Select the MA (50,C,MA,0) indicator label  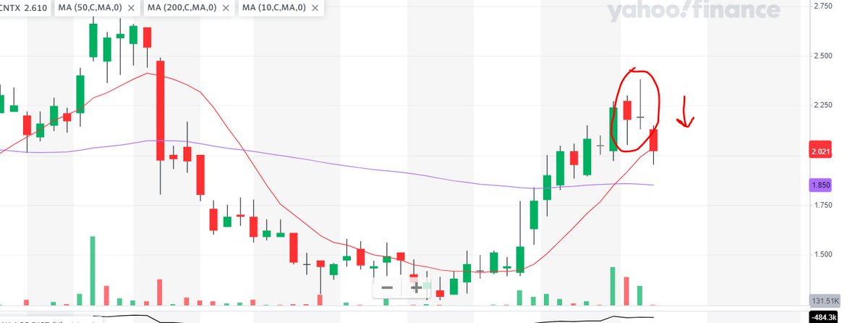(92, 9)
